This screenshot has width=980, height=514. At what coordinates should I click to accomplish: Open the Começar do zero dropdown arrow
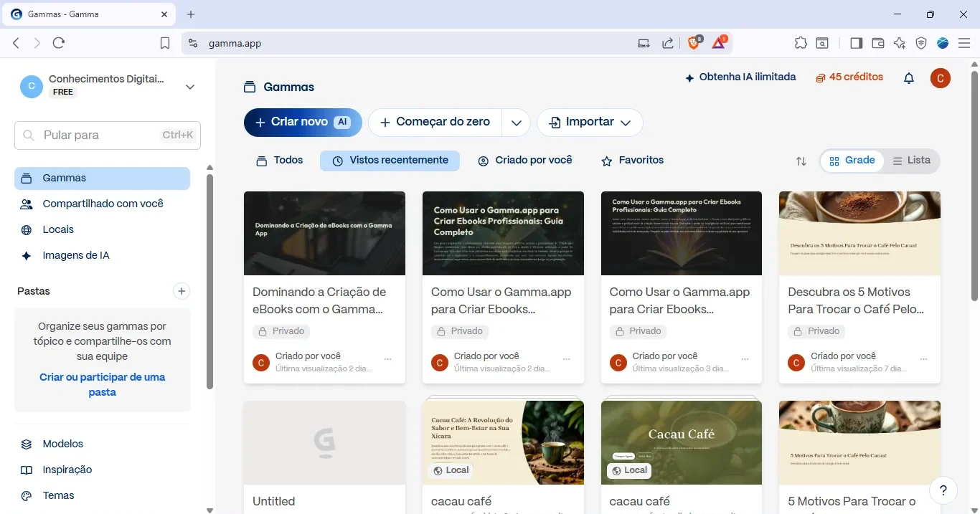(516, 123)
